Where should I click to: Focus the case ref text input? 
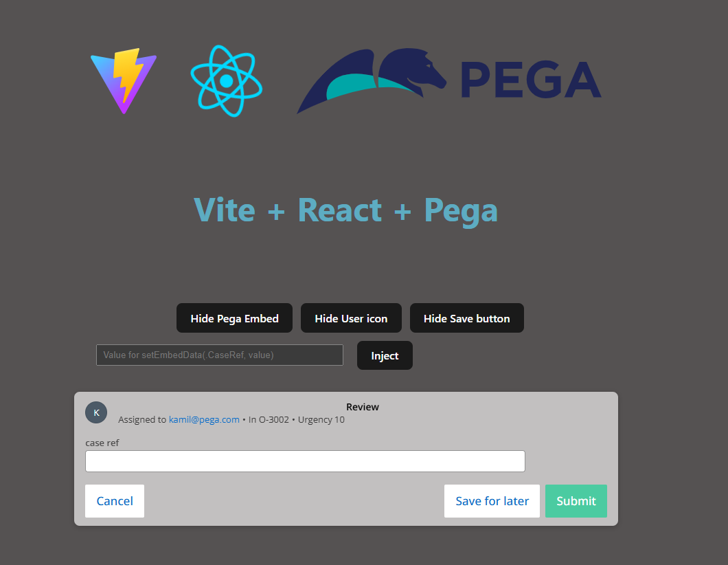305,461
